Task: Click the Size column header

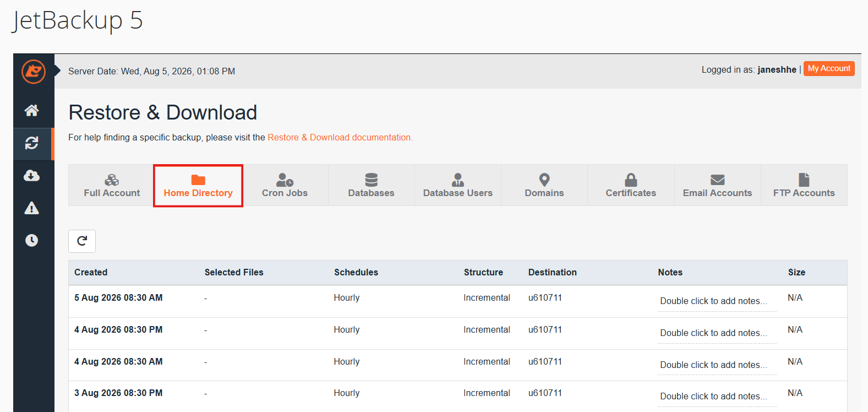Action: (796, 272)
